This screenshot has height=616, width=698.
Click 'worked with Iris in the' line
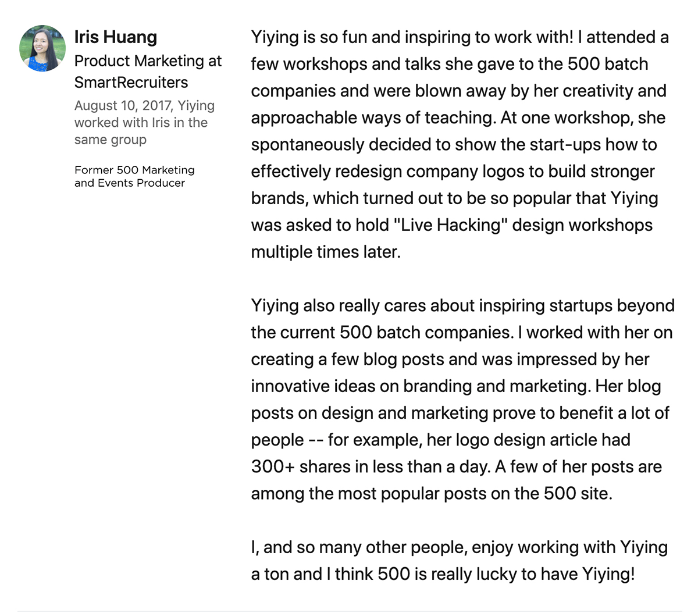point(141,123)
